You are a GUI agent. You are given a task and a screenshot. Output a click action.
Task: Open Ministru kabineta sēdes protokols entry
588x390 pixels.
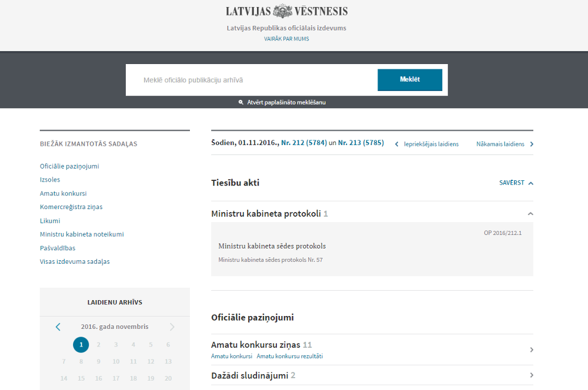[x=272, y=246]
